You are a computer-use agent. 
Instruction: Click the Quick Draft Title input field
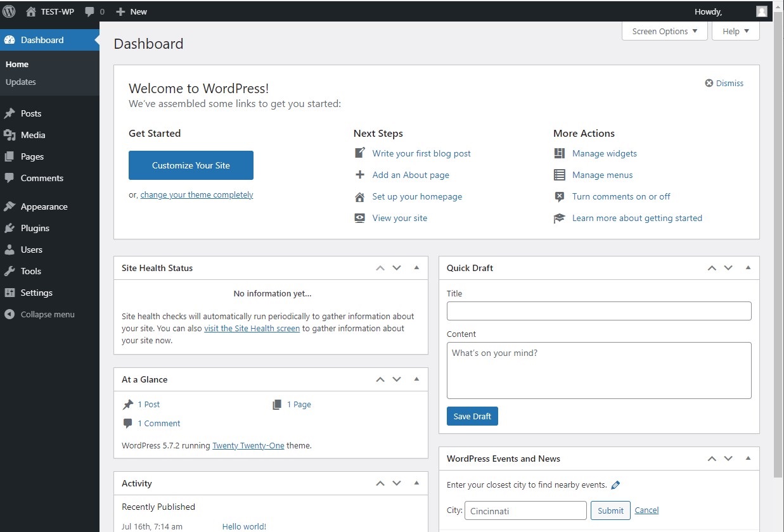(x=599, y=311)
